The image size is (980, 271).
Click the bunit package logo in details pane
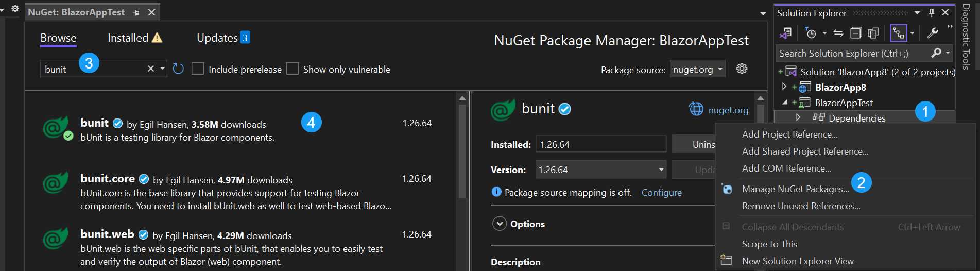tap(503, 110)
